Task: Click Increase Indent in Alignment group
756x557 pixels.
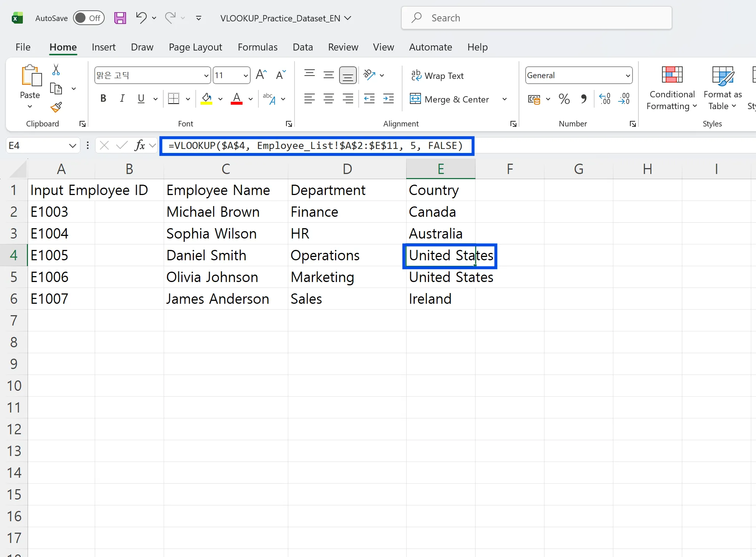Action: tap(389, 98)
